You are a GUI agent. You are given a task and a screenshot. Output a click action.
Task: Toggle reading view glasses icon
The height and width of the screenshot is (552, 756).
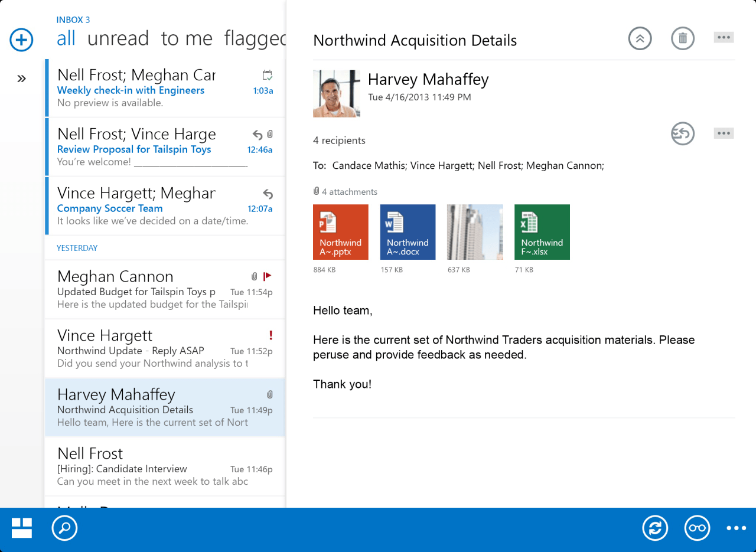tap(697, 528)
